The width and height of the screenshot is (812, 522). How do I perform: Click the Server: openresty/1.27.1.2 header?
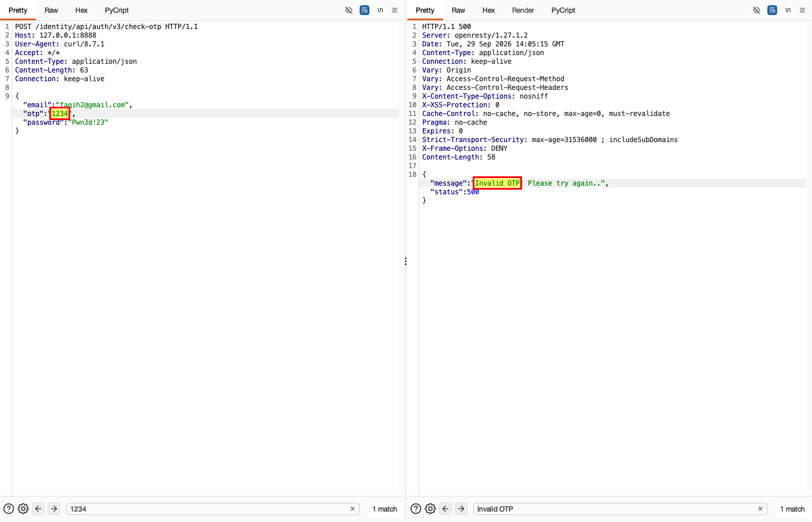point(475,35)
